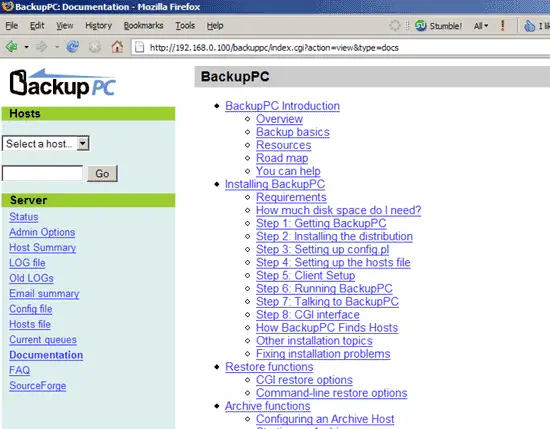Click the stop loading icon

click(x=95, y=46)
